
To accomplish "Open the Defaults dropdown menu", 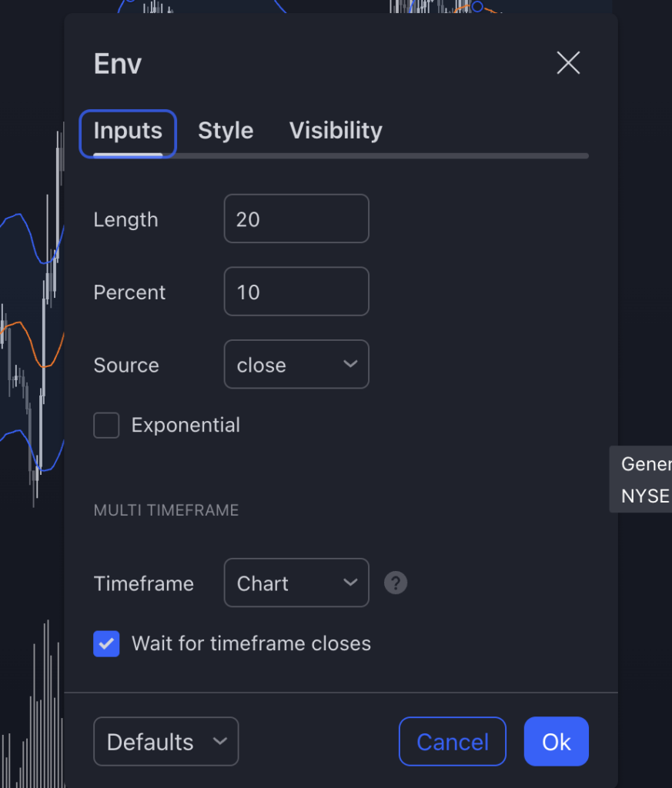I will click(165, 742).
